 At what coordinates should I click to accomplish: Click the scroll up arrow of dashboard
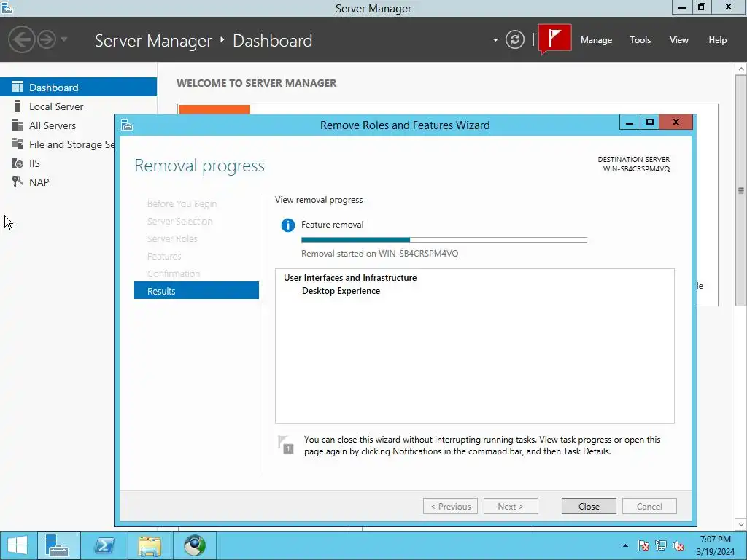click(x=741, y=69)
